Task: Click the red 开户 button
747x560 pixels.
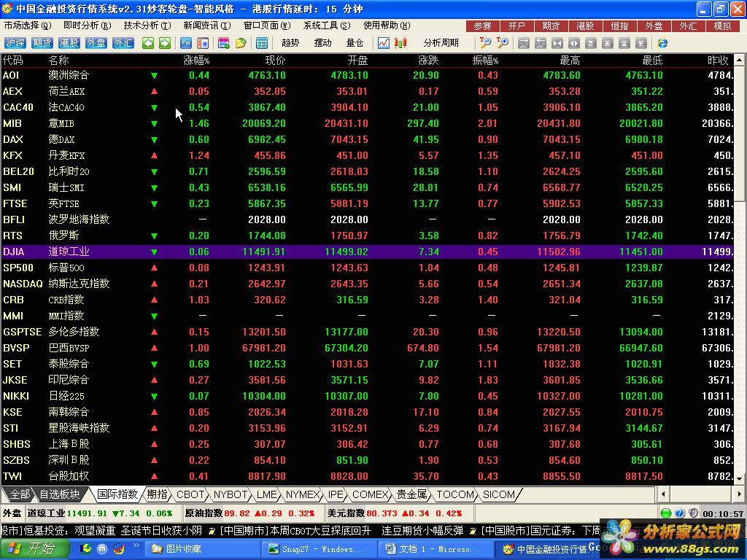Action: [517, 26]
